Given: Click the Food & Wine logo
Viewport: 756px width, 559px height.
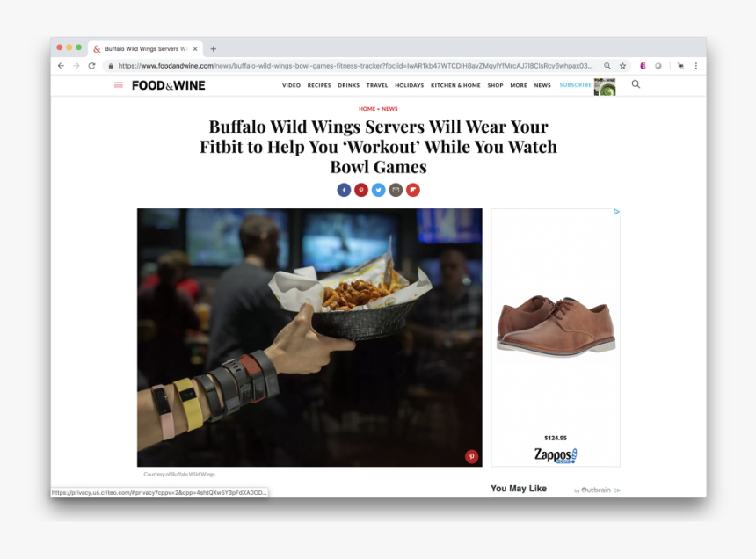Looking at the screenshot, I should [x=168, y=85].
